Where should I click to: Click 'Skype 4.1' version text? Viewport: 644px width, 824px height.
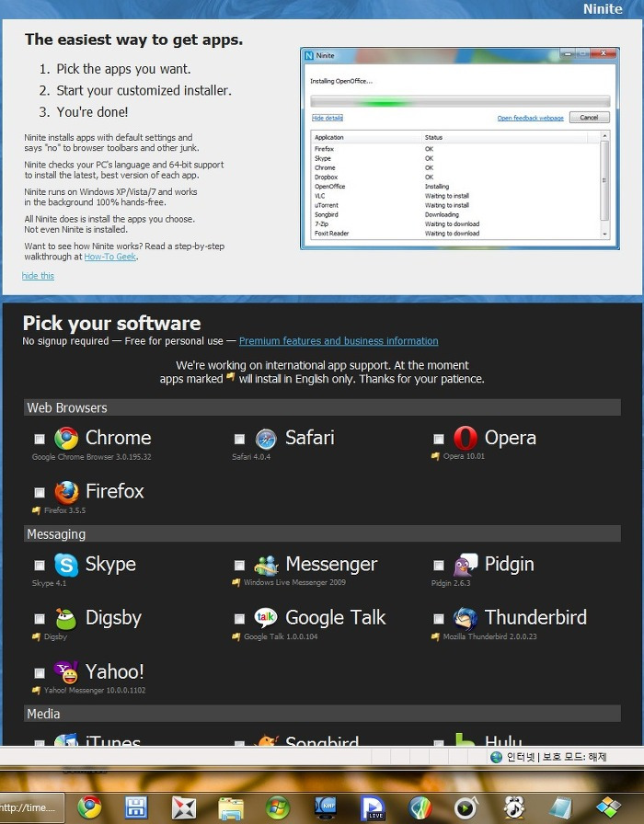[x=49, y=583]
